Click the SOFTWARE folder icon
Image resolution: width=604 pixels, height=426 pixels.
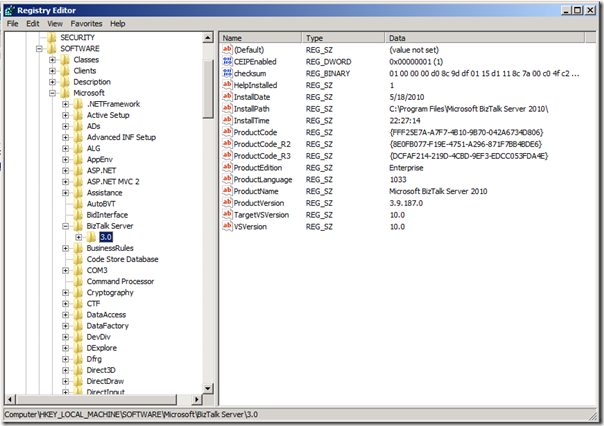(52, 49)
